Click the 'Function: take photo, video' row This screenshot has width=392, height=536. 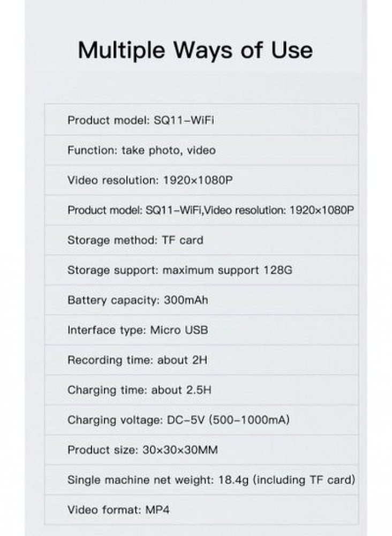[141, 150]
